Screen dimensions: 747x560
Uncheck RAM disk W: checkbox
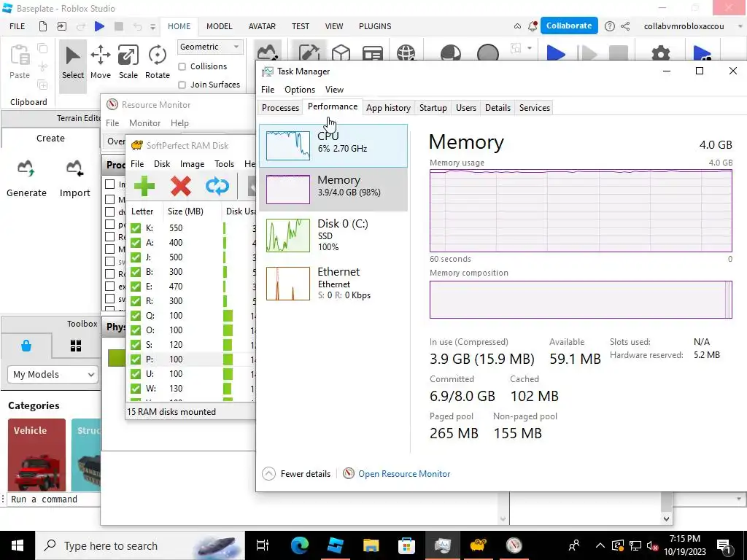136,389
